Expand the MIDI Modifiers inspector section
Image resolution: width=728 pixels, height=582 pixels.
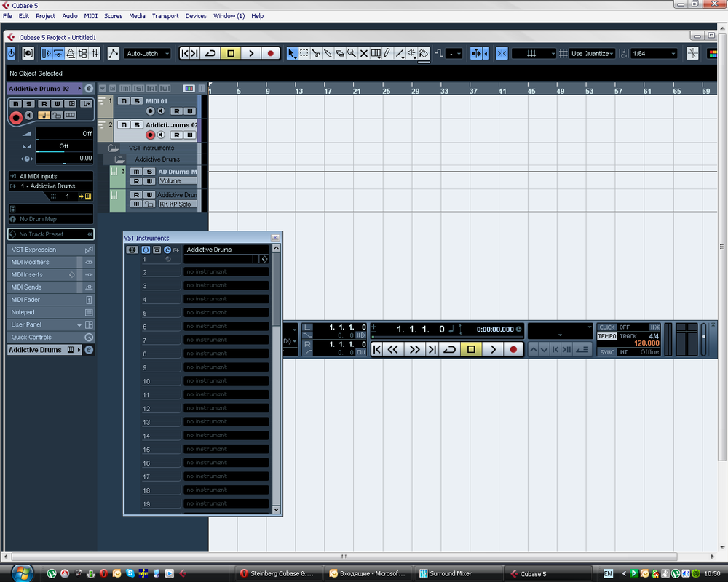coord(51,262)
